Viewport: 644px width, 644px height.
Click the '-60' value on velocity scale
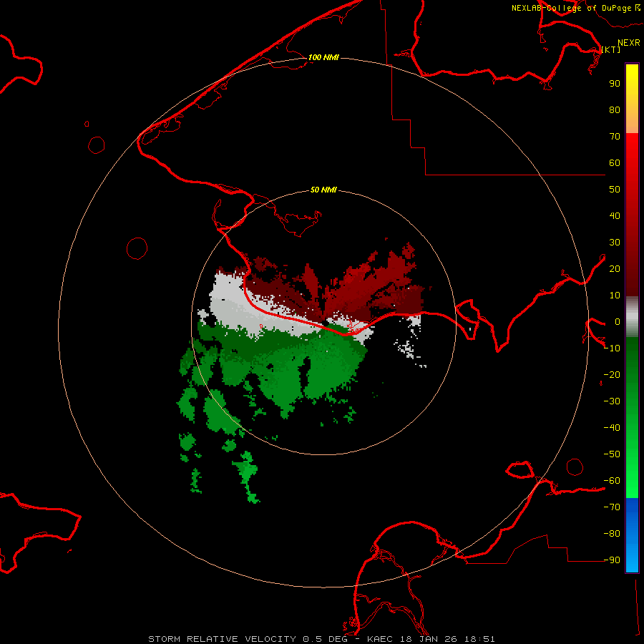tap(612, 481)
